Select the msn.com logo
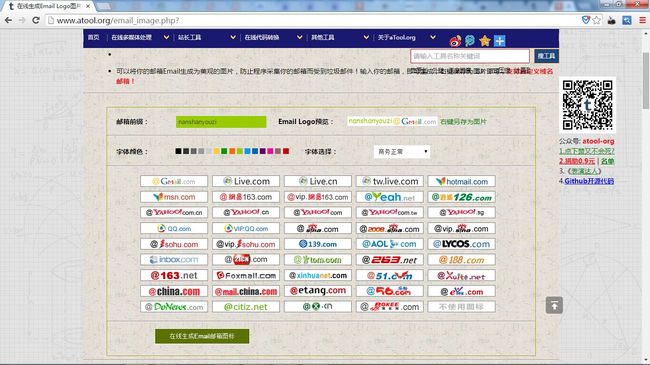 pos(174,197)
